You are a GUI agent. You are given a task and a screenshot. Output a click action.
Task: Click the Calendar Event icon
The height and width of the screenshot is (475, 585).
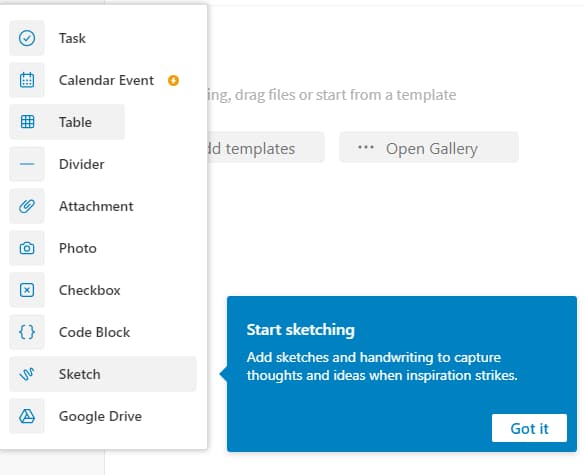coord(27,80)
